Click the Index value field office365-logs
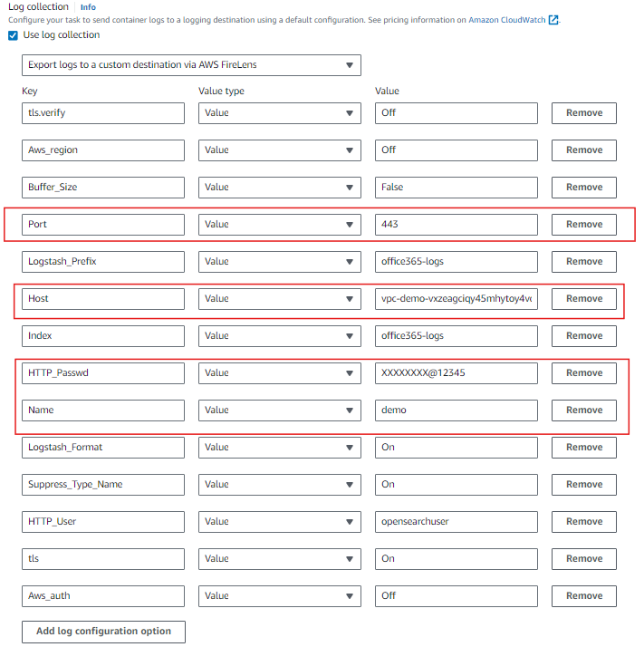Screen dimensions: 644x647 pyautogui.click(x=456, y=336)
